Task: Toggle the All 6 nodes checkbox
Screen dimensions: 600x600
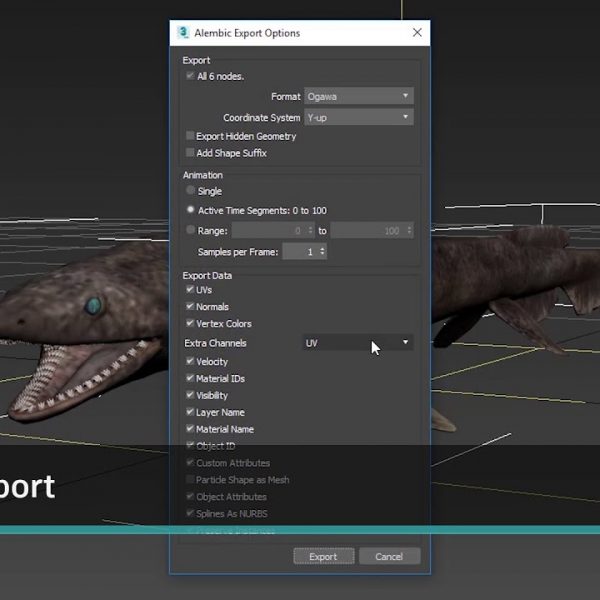Action: pyautogui.click(x=190, y=76)
